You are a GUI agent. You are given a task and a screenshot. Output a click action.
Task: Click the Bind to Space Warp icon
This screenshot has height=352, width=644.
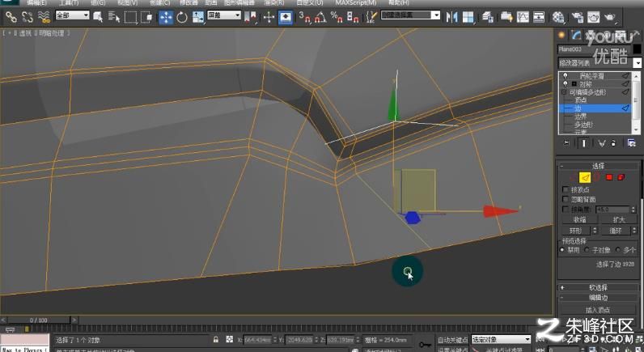(43, 17)
